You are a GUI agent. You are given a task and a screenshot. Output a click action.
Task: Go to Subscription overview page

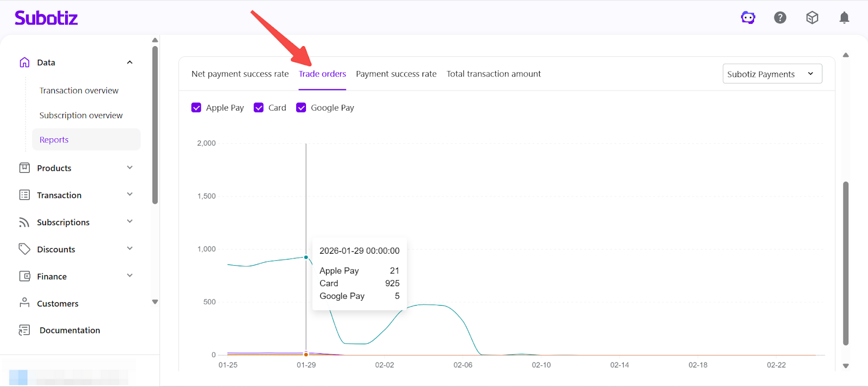(81, 115)
